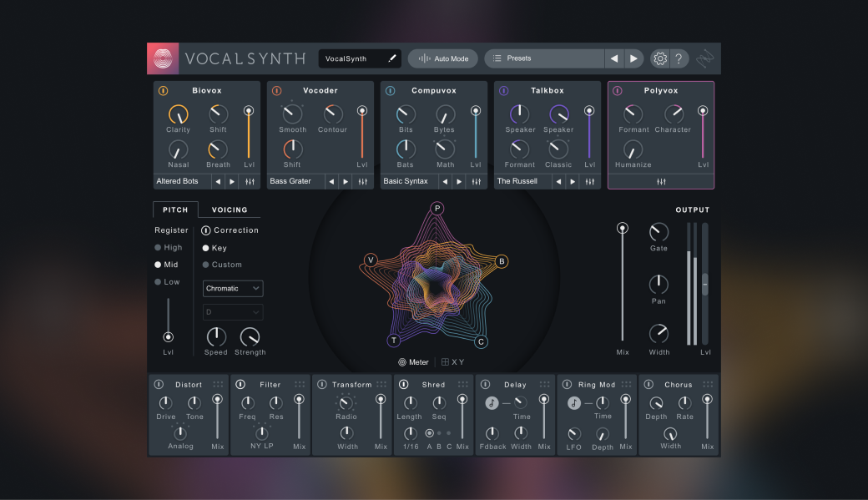Click the Auto Mode button
868x500 pixels.
(x=443, y=58)
